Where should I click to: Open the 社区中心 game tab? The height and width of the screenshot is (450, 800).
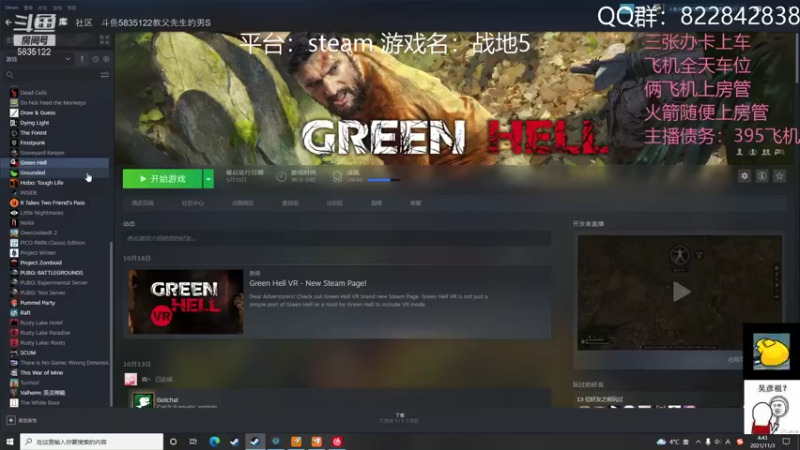click(192, 203)
